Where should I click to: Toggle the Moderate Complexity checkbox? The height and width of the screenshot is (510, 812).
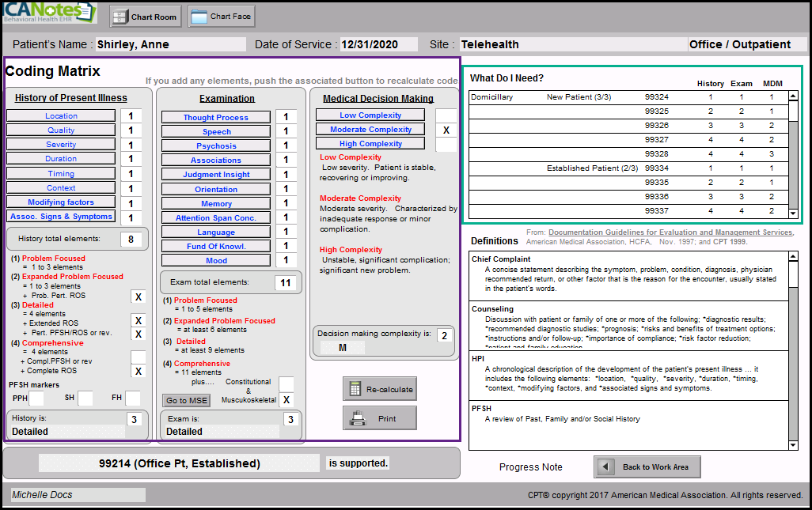point(446,130)
